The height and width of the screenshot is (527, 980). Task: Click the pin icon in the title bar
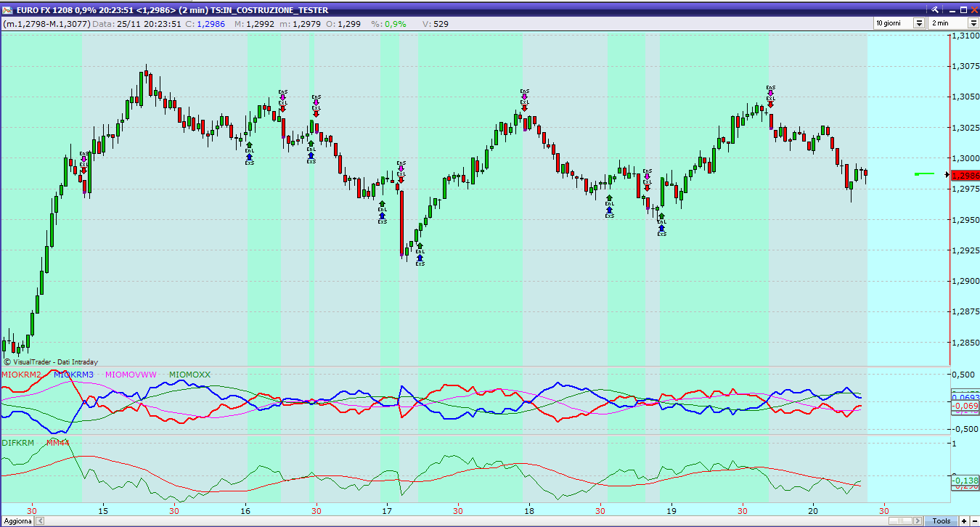(935, 9)
